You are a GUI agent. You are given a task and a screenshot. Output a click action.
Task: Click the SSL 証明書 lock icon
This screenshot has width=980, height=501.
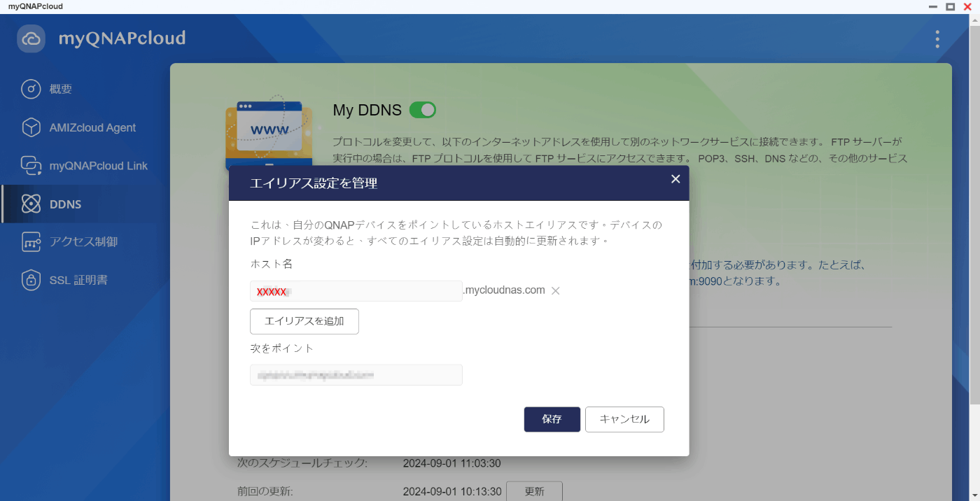pyautogui.click(x=31, y=280)
